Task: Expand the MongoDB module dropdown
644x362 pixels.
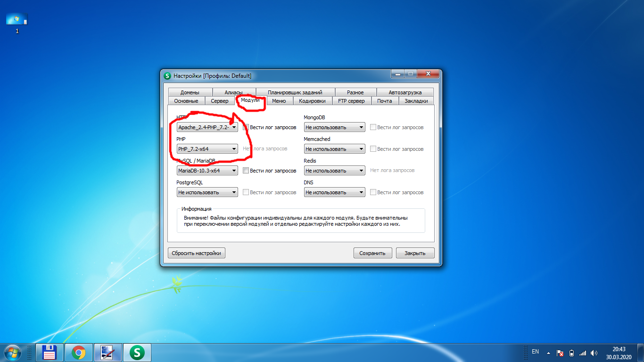Action: (x=334, y=127)
